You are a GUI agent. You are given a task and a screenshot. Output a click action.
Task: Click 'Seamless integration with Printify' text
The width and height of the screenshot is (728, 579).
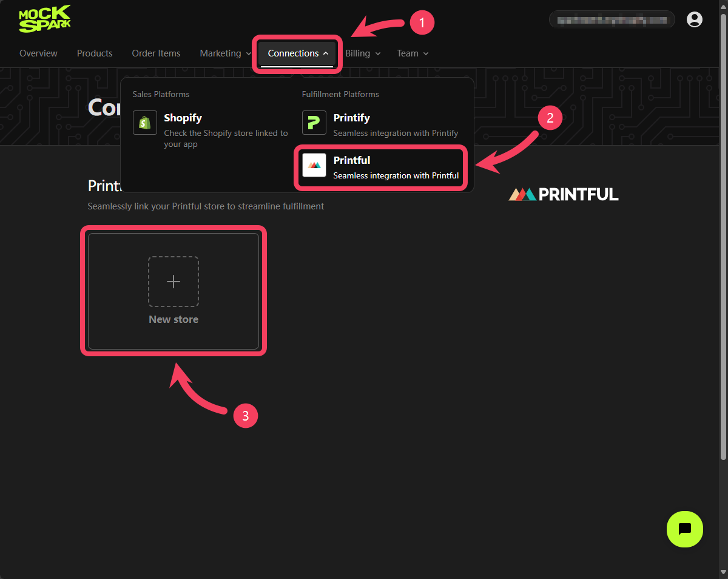pyautogui.click(x=396, y=133)
